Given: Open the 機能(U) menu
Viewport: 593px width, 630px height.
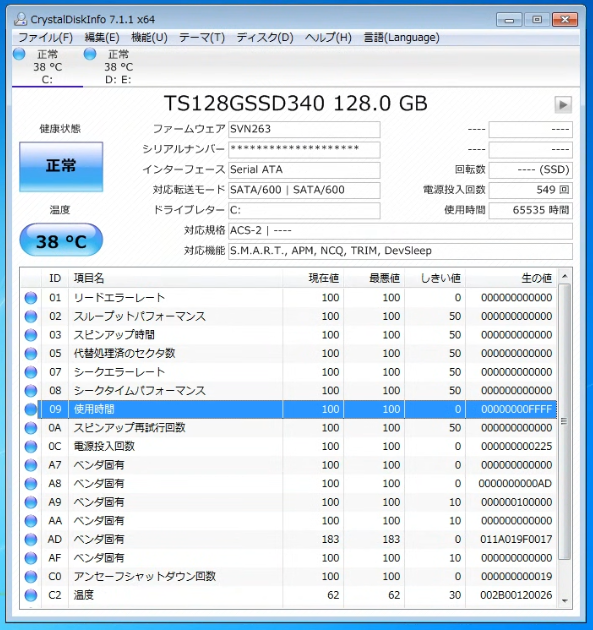Looking at the screenshot, I should point(149,38).
